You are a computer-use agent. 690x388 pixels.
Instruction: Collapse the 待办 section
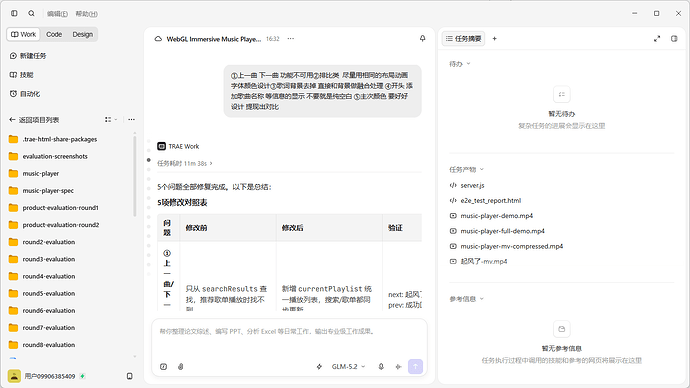[x=459, y=64]
